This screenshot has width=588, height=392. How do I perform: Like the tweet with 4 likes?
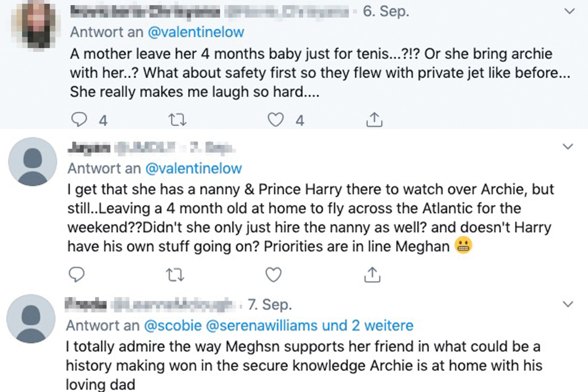pos(276,119)
